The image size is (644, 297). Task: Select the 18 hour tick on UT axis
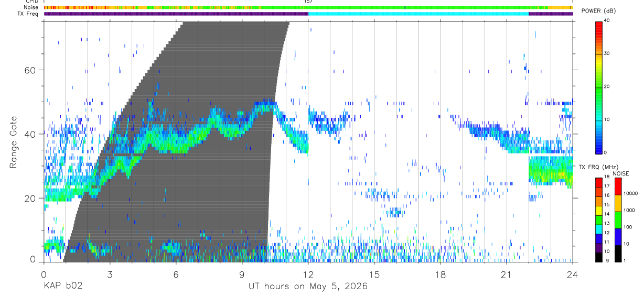pos(441,273)
